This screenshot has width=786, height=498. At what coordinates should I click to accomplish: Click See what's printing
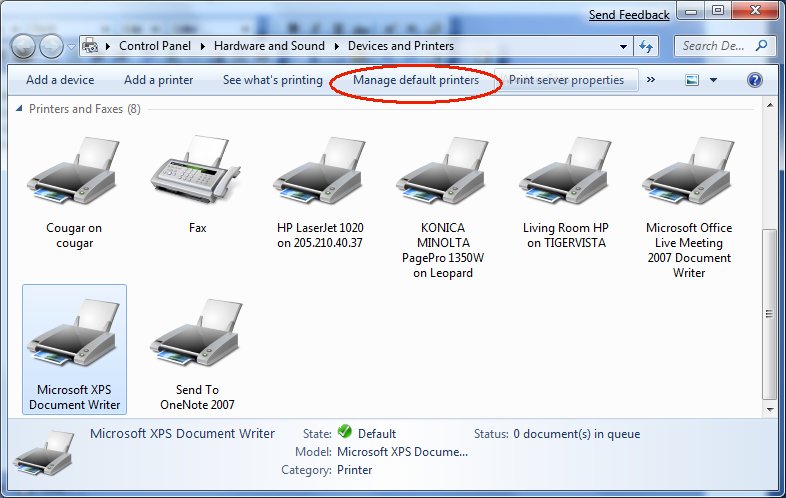(x=273, y=80)
